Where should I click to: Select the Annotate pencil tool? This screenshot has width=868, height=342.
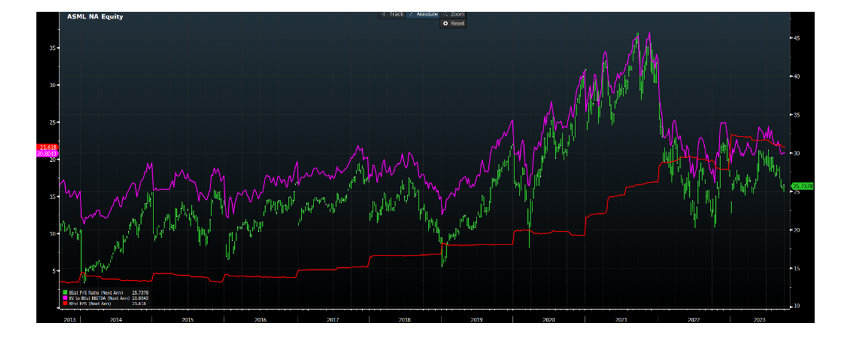(423, 14)
